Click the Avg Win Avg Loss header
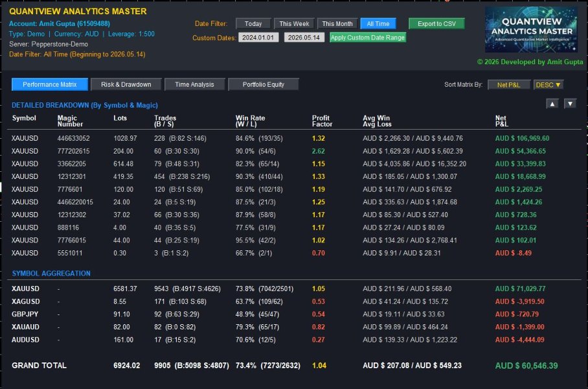588x389 pixels. 377,121
